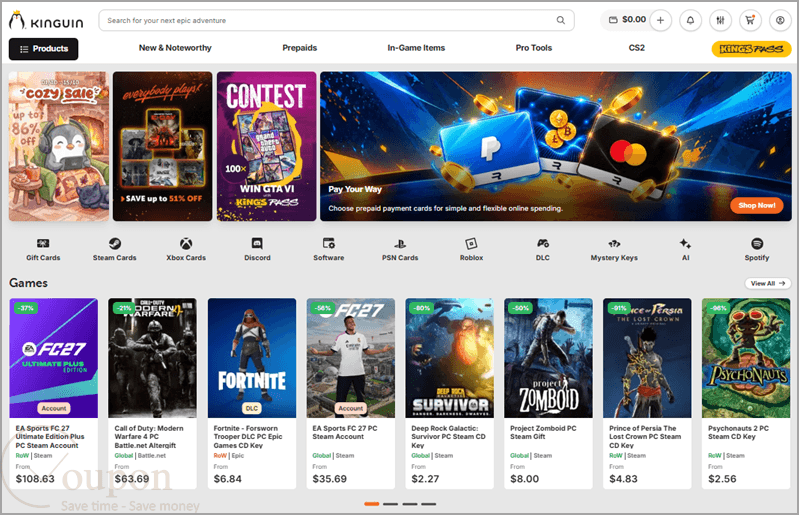Screen dimensions: 799x515
Task: Click the Deep Rock Galactic Survivor title text
Action: pos(448,437)
